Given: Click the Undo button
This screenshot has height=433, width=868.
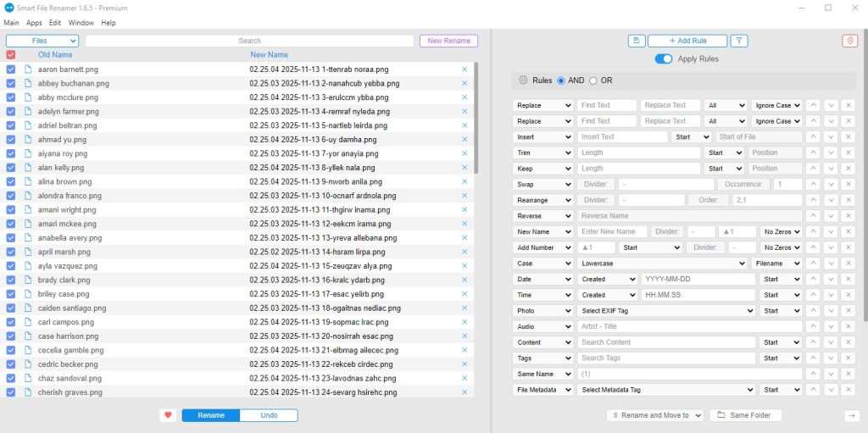Looking at the screenshot, I should click(x=269, y=415).
